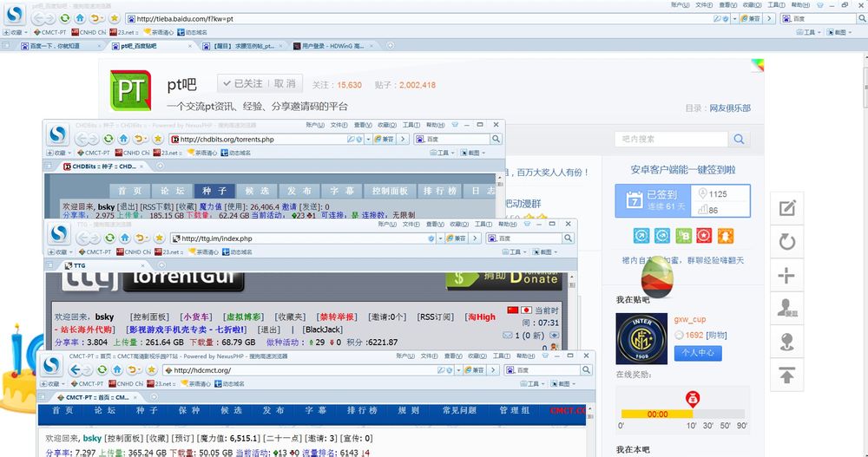
Task: Toggle 兼容 mode in hdcmct.org window
Action: coord(475,369)
